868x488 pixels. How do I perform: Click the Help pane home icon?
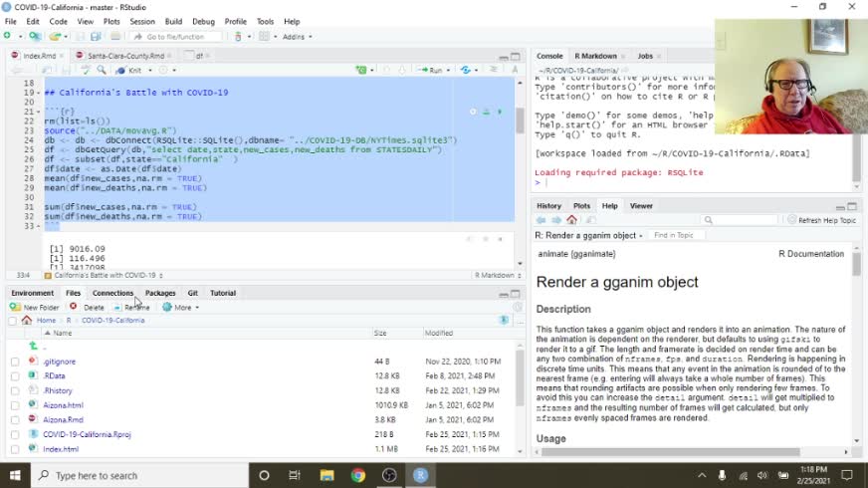[x=571, y=220]
